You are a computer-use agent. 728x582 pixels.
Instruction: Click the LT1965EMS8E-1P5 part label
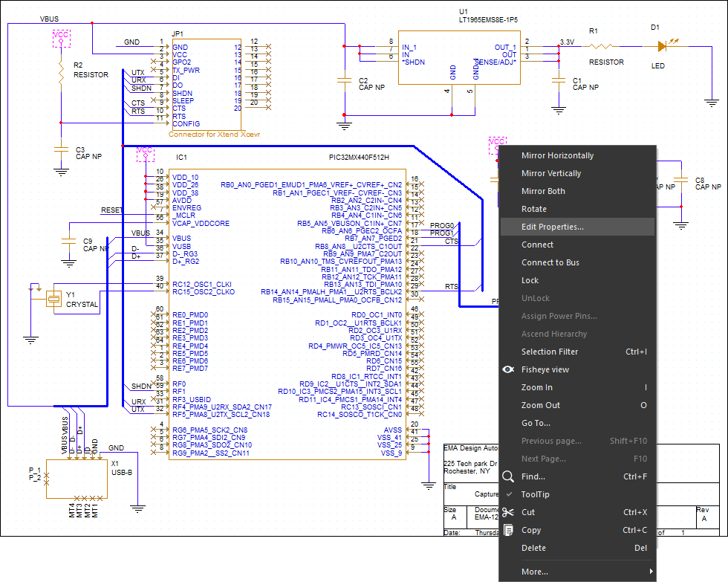pos(488,20)
